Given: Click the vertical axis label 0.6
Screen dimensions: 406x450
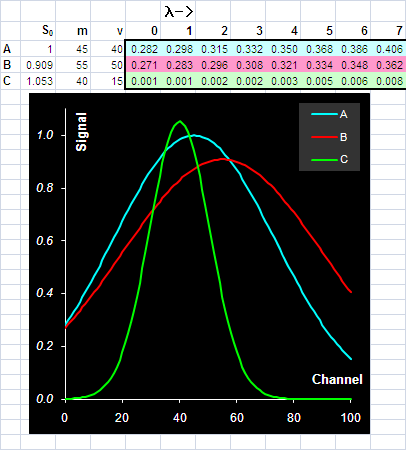Looking at the screenshot, I should pos(45,241).
